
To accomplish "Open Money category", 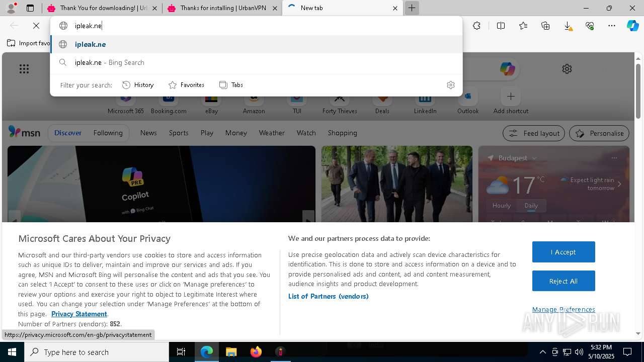I will [236, 133].
